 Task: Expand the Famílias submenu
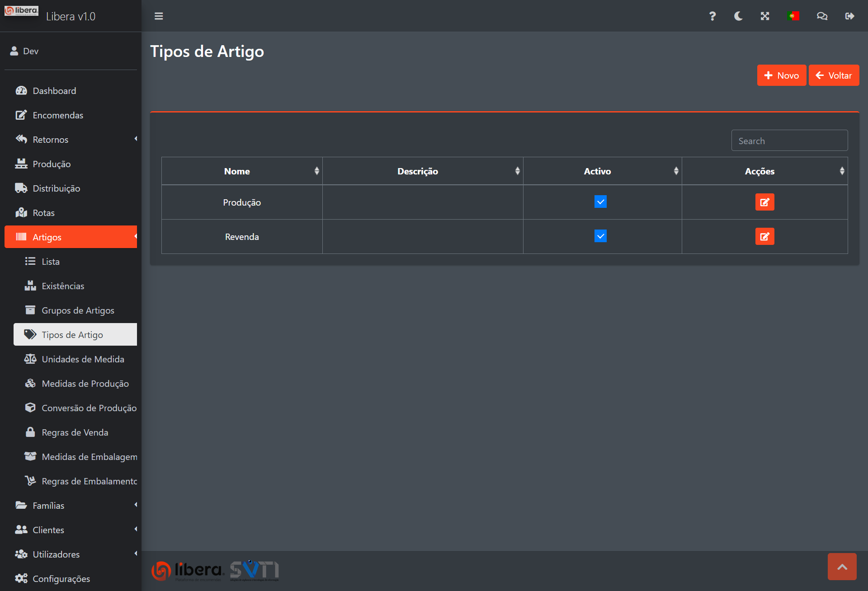coord(71,506)
